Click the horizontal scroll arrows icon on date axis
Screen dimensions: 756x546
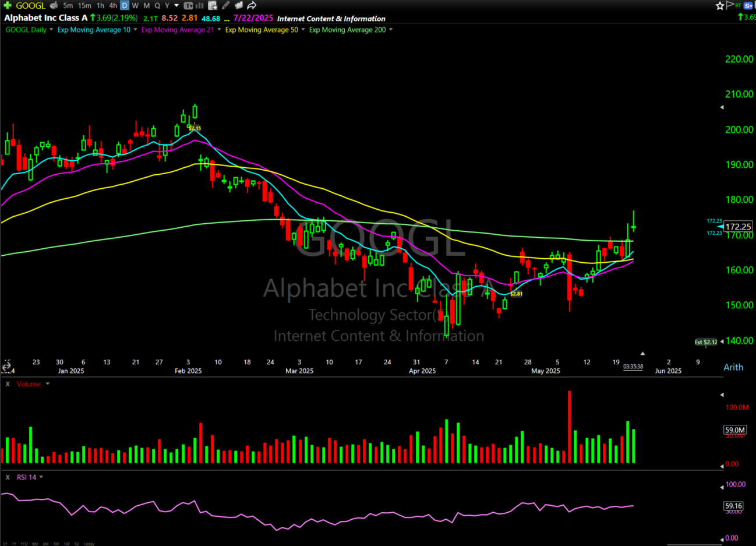click(7, 367)
